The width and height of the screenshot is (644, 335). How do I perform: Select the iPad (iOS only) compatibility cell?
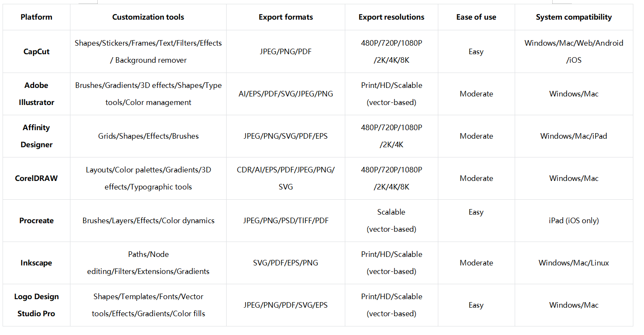[574, 221]
